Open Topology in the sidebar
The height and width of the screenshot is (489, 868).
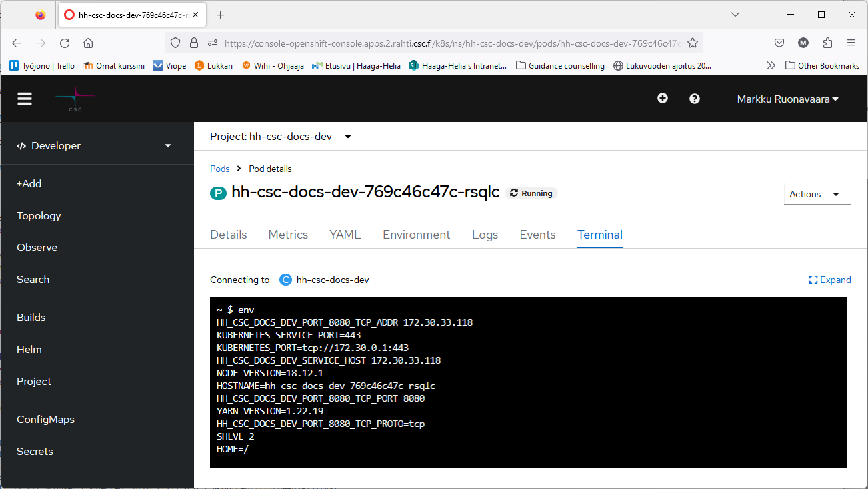(39, 216)
